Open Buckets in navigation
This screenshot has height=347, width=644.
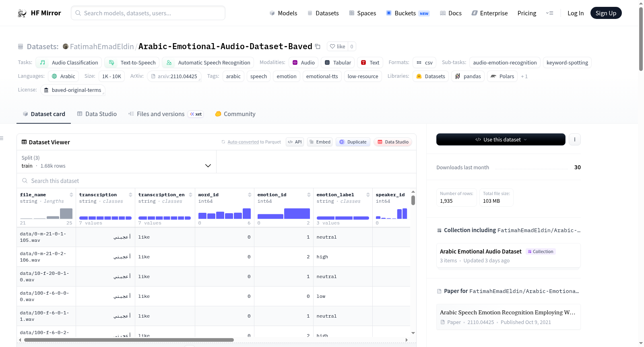[x=408, y=13]
